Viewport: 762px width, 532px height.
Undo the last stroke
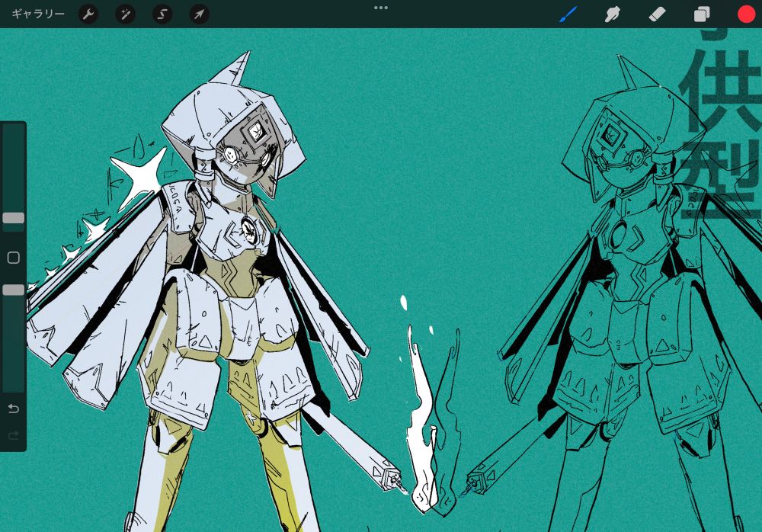click(x=14, y=409)
